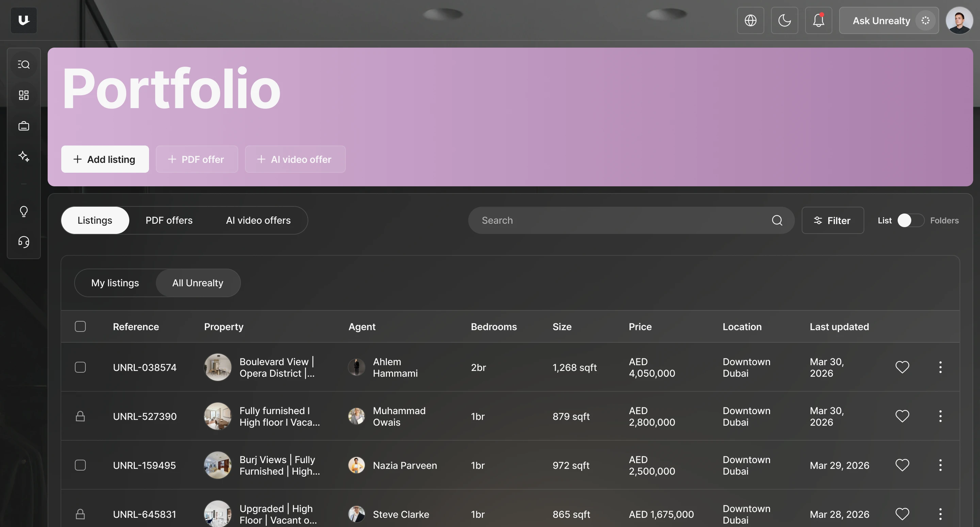Open the search list sidebar icon

23,64
